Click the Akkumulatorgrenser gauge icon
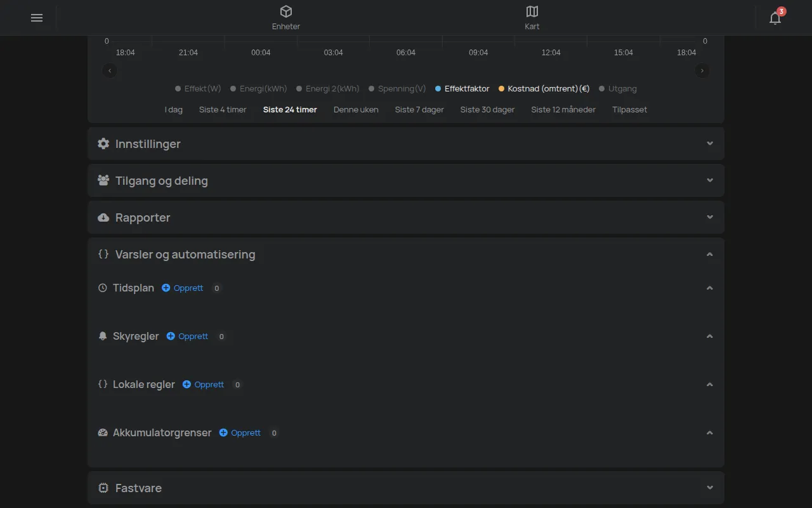This screenshot has height=508, width=812. [x=103, y=432]
